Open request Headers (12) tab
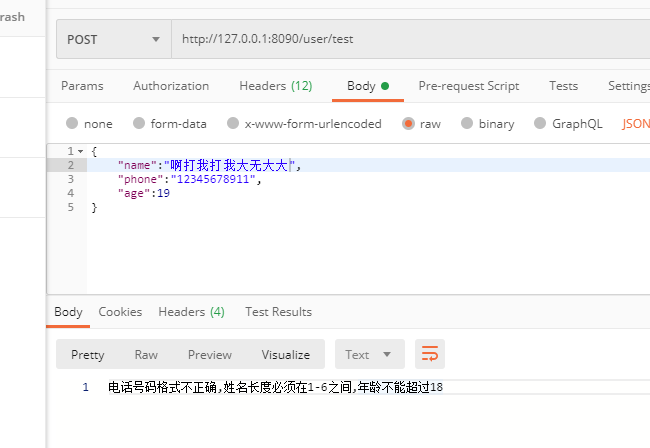The image size is (650, 448). coord(275,86)
